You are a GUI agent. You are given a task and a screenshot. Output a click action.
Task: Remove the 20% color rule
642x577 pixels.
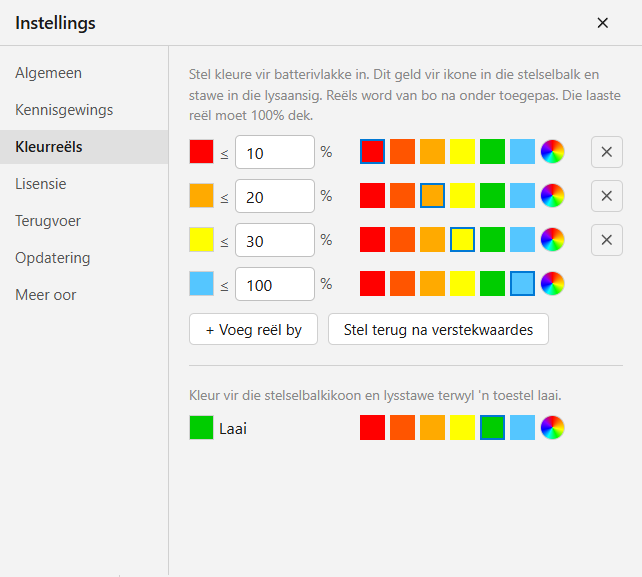pos(607,196)
